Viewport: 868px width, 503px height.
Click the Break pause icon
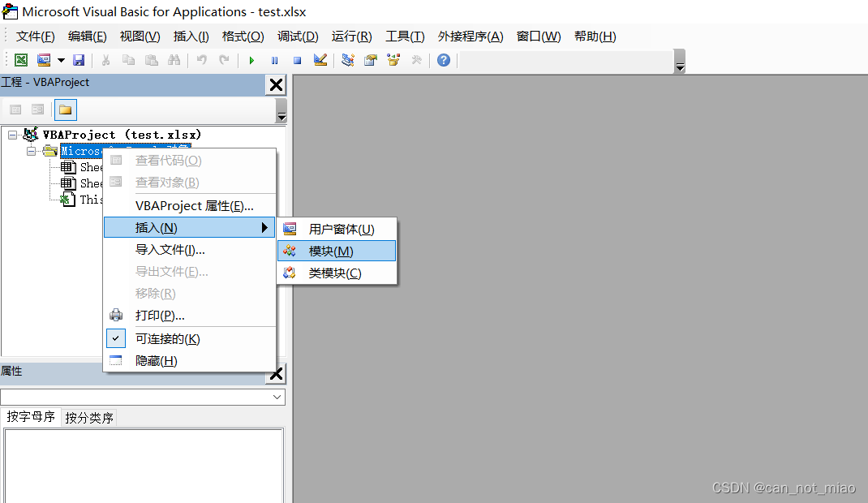[274, 60]
